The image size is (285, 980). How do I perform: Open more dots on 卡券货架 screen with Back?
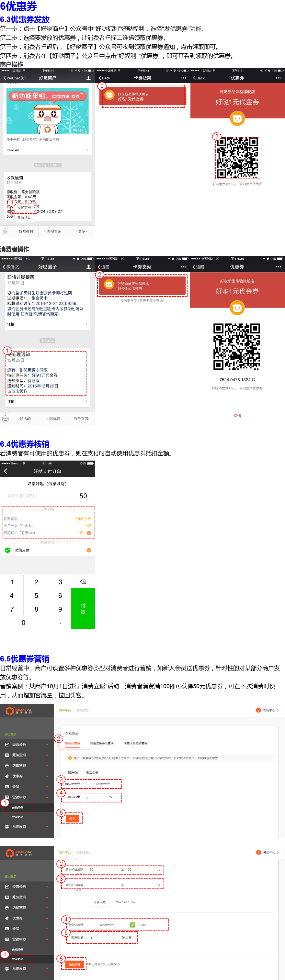click(184, 78)
